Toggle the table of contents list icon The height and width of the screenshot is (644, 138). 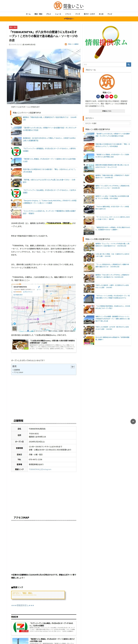(x=73, y=367)
